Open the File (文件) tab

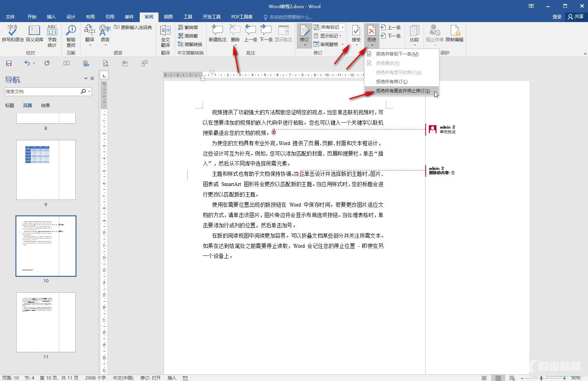(10, 17)
